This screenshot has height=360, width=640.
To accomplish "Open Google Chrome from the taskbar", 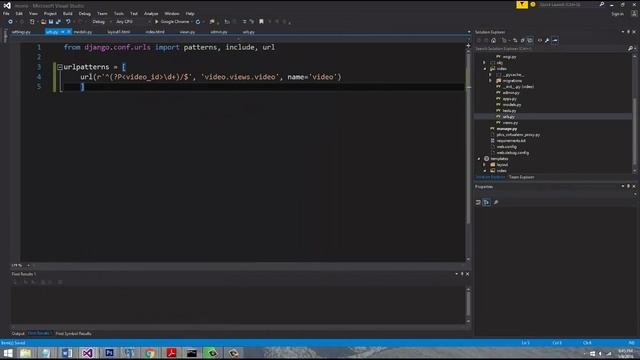I will pos(150,353).
